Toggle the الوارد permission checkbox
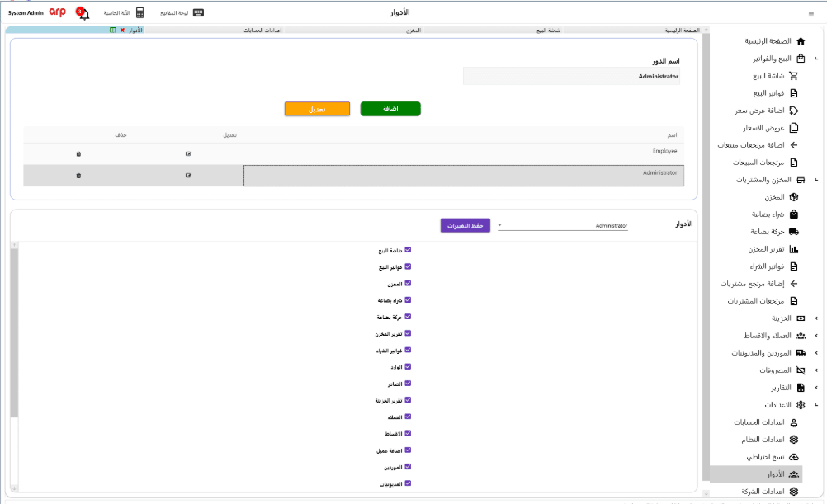The height and width of the screenshot is (504, 827). (408, 367)
